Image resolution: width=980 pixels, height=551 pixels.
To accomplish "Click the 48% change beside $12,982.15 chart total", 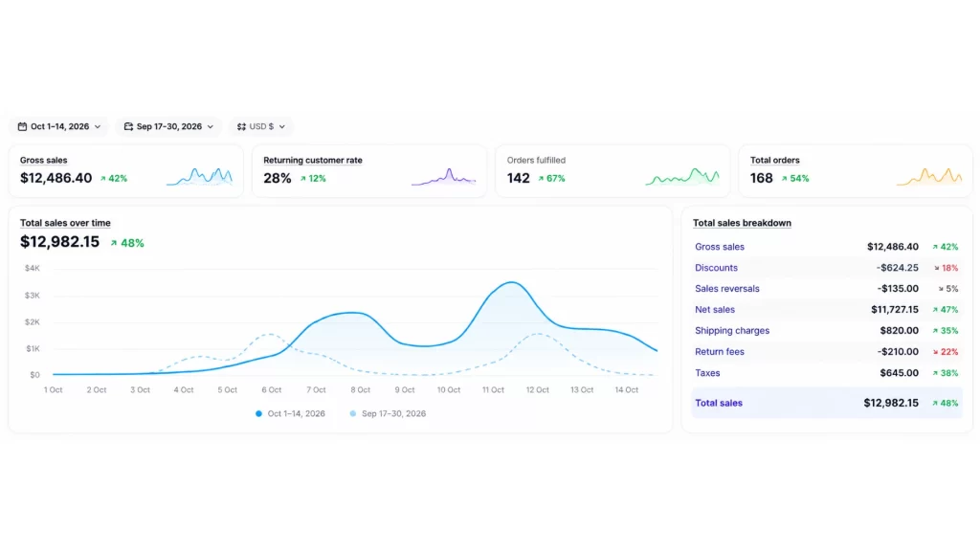I will click(127, 243).
